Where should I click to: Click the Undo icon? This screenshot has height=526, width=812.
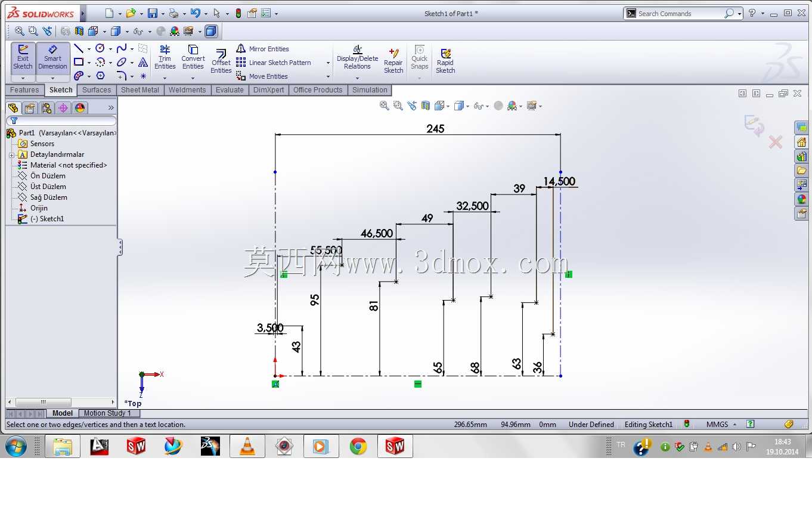[195, 13]
